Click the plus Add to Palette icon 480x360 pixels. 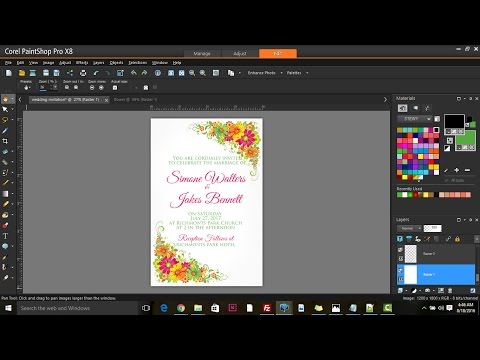(x=457, y=170)
